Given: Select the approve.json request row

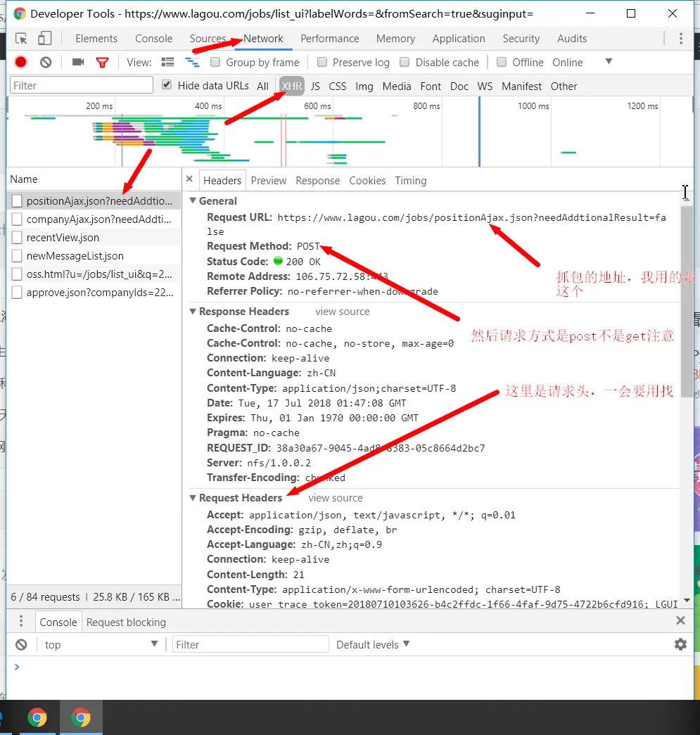Looking at the screenshot, I should (x=94, y=292).
